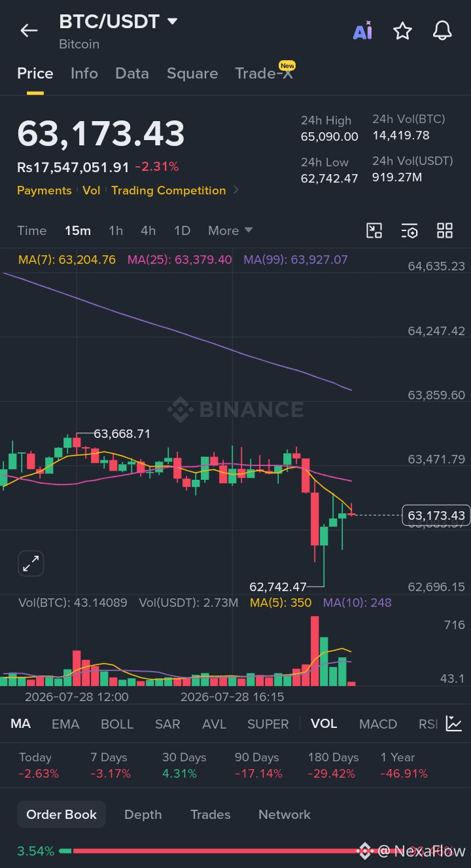Click the 63,668.71 high marker
Screen dimensions: 471x868
click(x=122, y=433)
